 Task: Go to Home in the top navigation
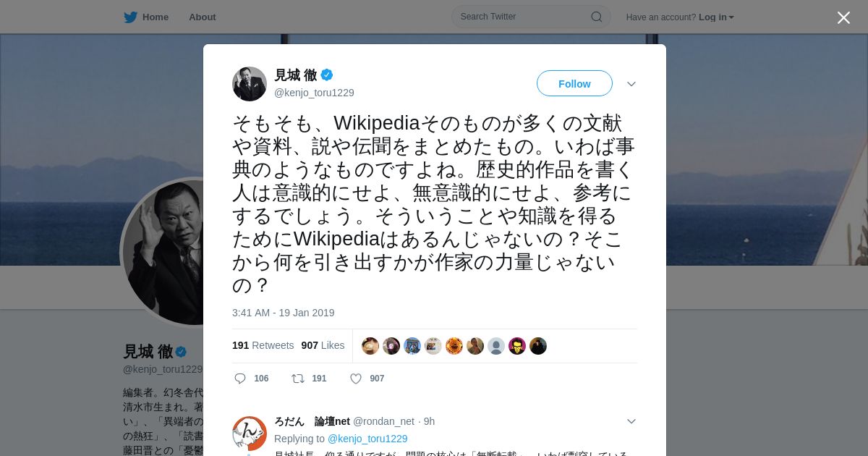156,17
